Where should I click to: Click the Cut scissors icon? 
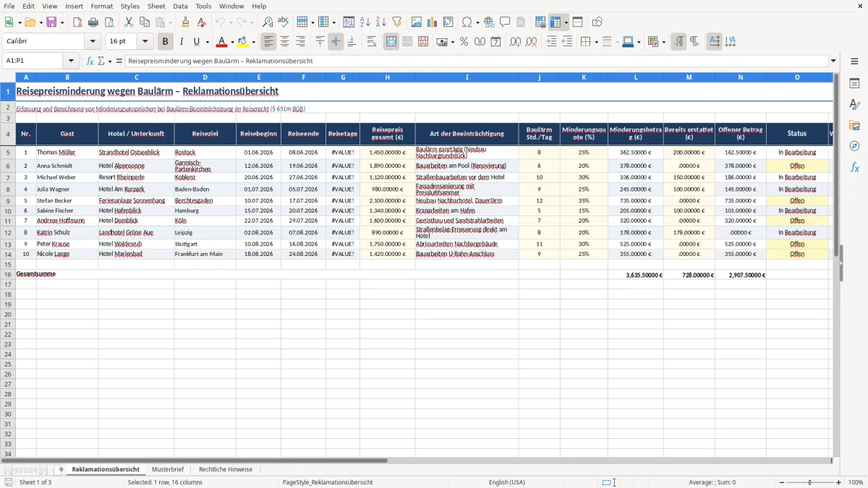point(129,22)
